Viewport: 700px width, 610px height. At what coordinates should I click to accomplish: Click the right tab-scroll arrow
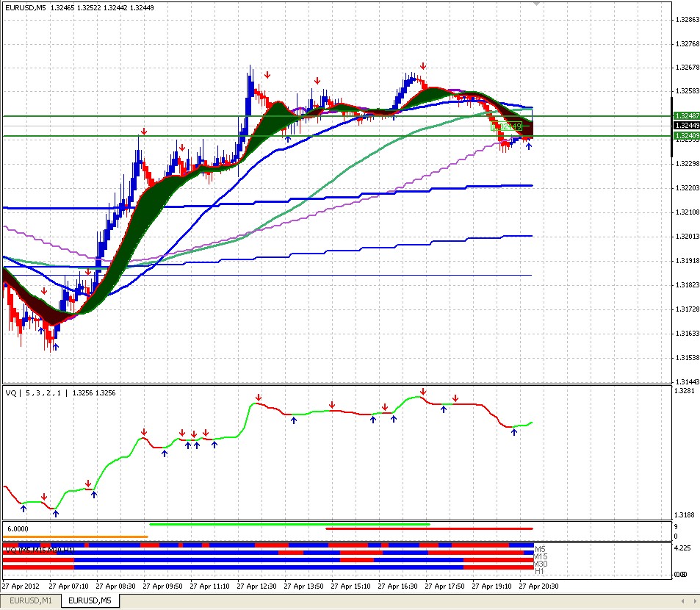pyautogui.click(x=695, y=601)
